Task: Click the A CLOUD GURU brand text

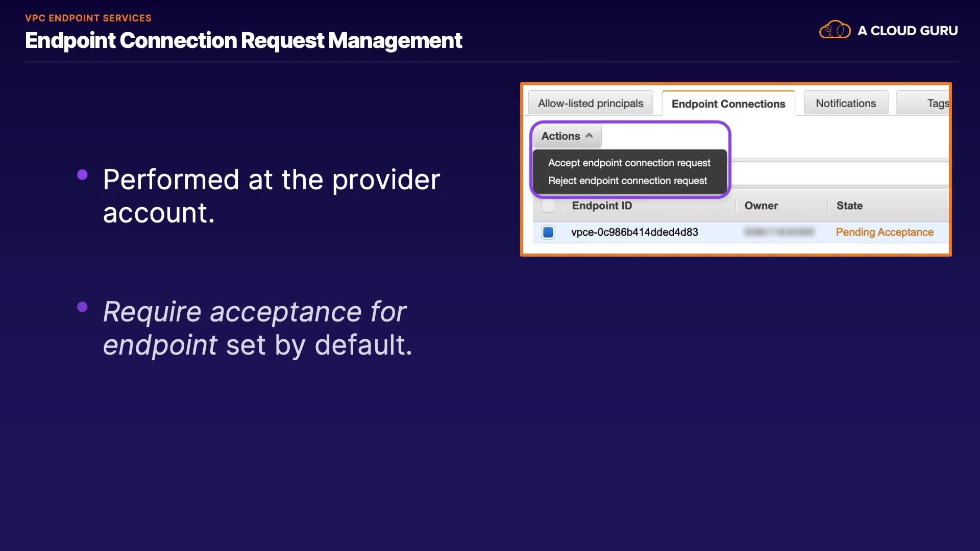Action: 907,31
